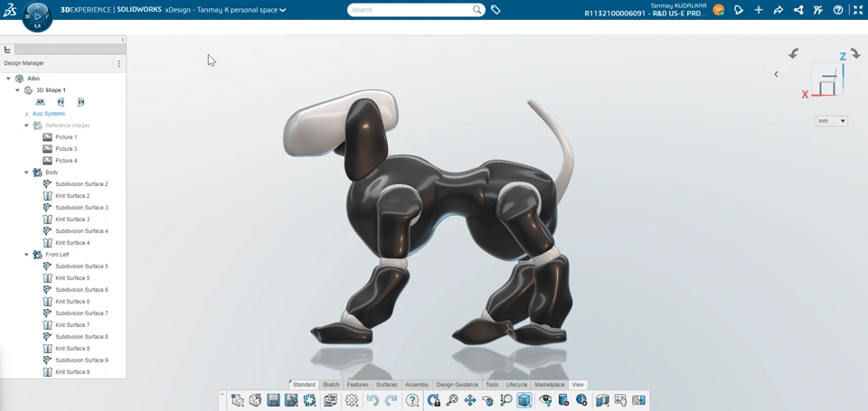Image resolution: width=868 pixels, height=411 pixels.
Task: Click the globe with gear appearance icon
Action: (x=581, y=400)
